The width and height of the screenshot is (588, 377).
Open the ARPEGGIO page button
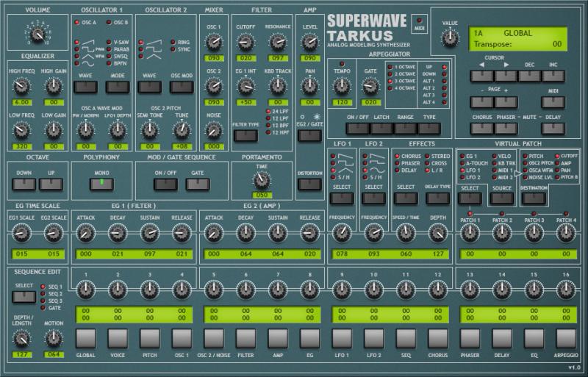tap(566, 339)
